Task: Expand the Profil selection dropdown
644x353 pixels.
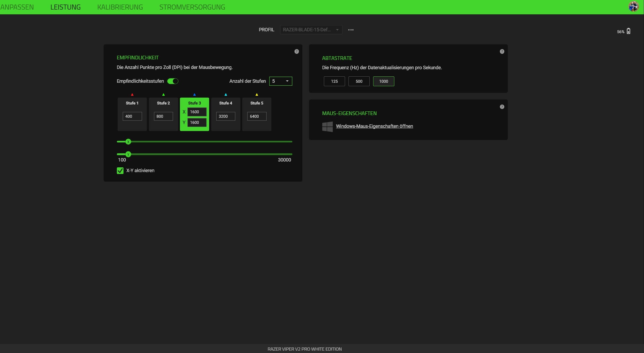Action: [x=311, y=30]
